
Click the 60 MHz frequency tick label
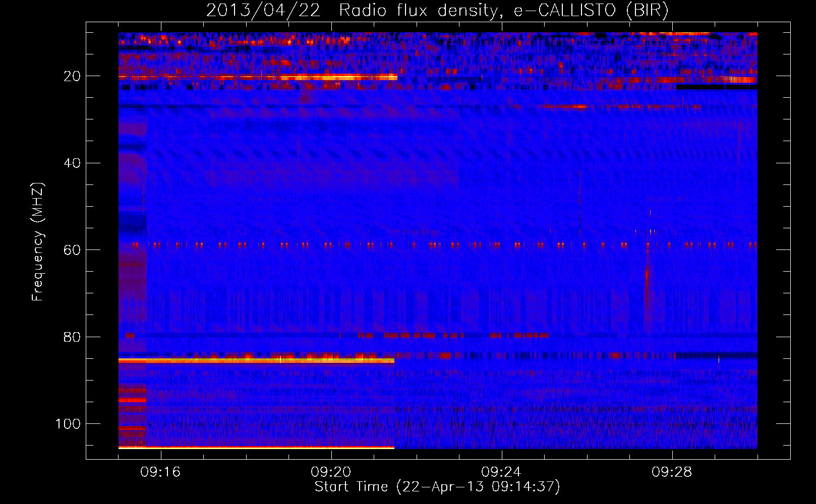72,250
